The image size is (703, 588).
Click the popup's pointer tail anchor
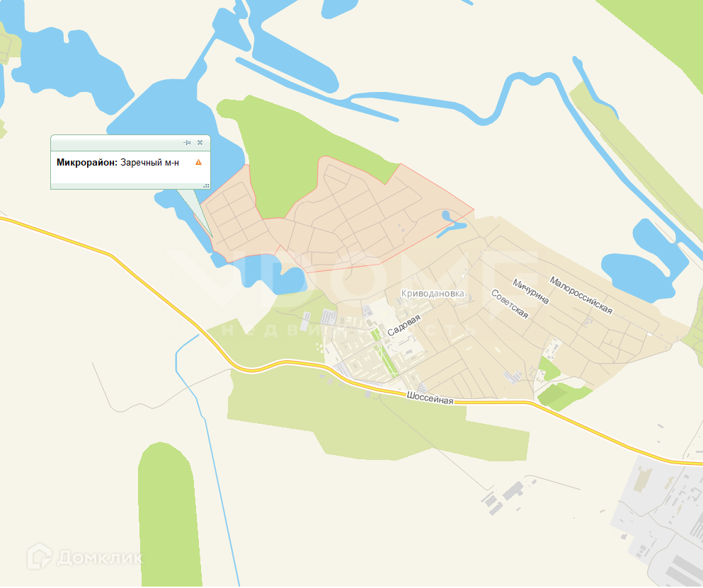coord(212,236)
